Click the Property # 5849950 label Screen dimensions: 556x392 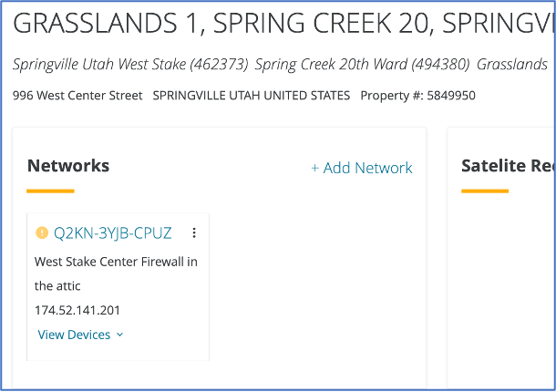417,95
